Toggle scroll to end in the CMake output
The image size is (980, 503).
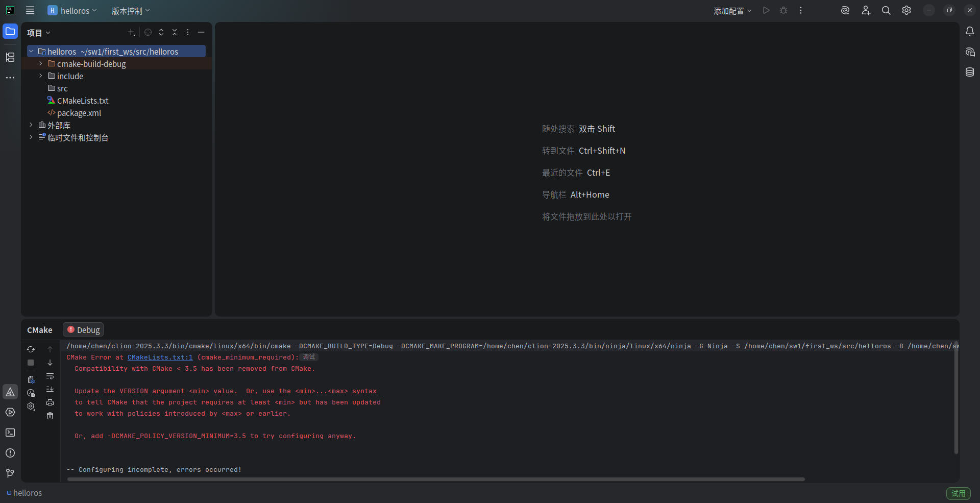coord(50,389)
